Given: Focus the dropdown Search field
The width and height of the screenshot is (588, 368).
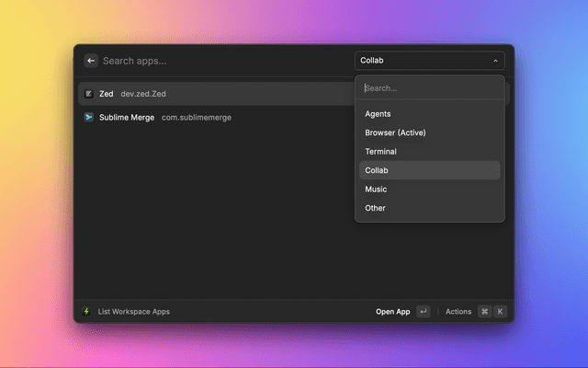Looking at the screenshot, I should point(429,88).
